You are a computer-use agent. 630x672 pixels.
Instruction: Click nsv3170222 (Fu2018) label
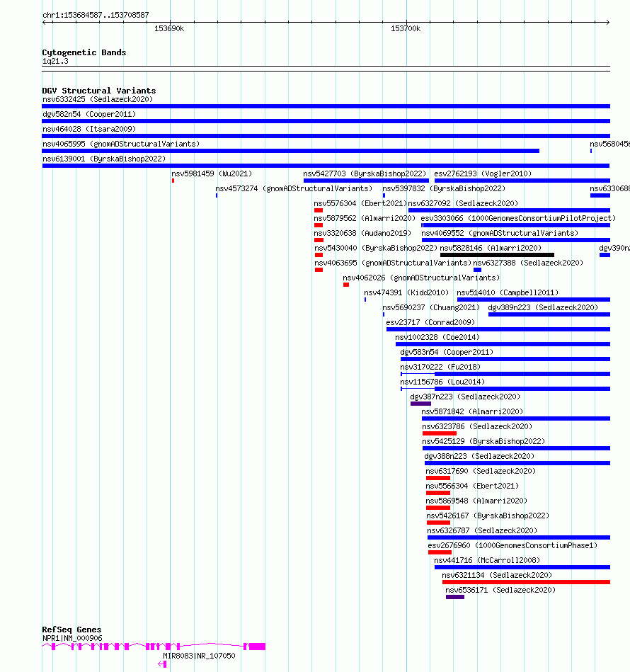pyautogui.click(x=440, y=368)
